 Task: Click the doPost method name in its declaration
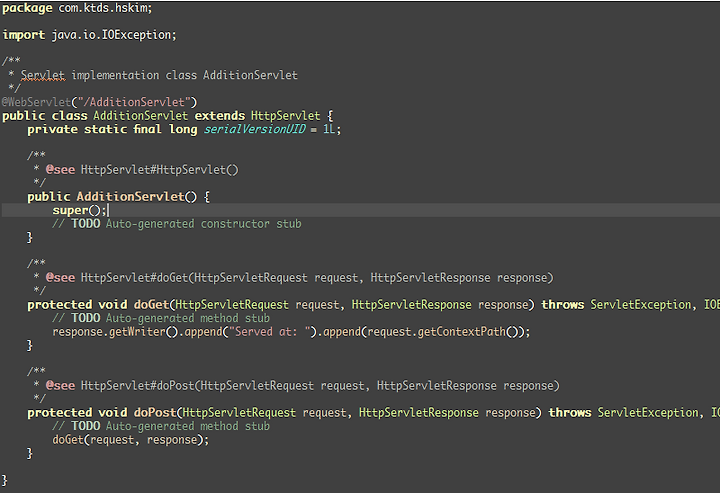pos(155,413)
